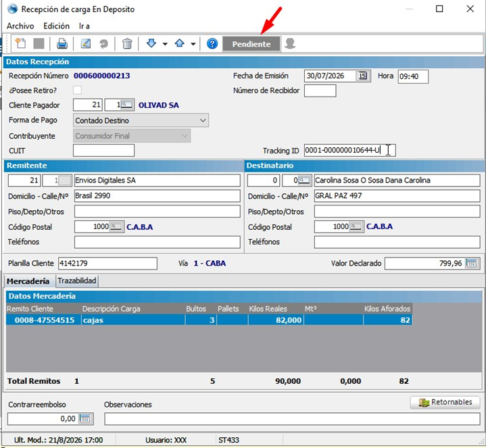Click the gray user silhouette icon
Screen dimensions: 486x448
[290, 44]
